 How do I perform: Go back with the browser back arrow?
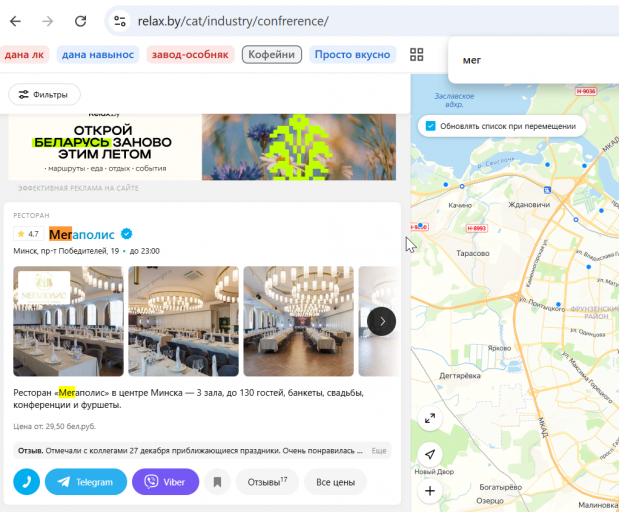[x=15, y=21]
